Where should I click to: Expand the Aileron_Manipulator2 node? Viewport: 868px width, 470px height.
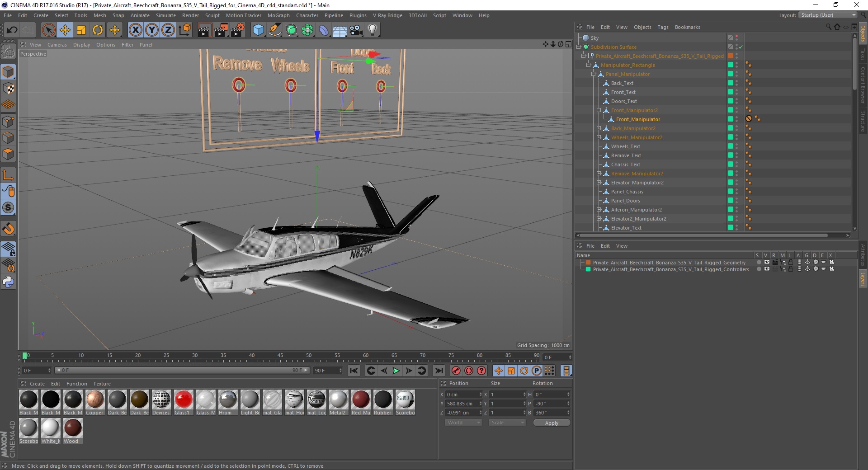(x=599, y=210)
